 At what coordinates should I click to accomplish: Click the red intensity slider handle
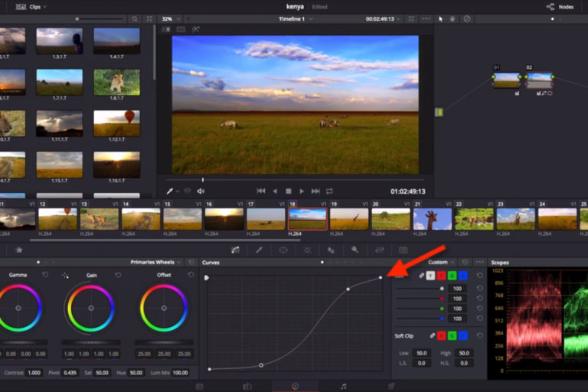pos(442,299)
